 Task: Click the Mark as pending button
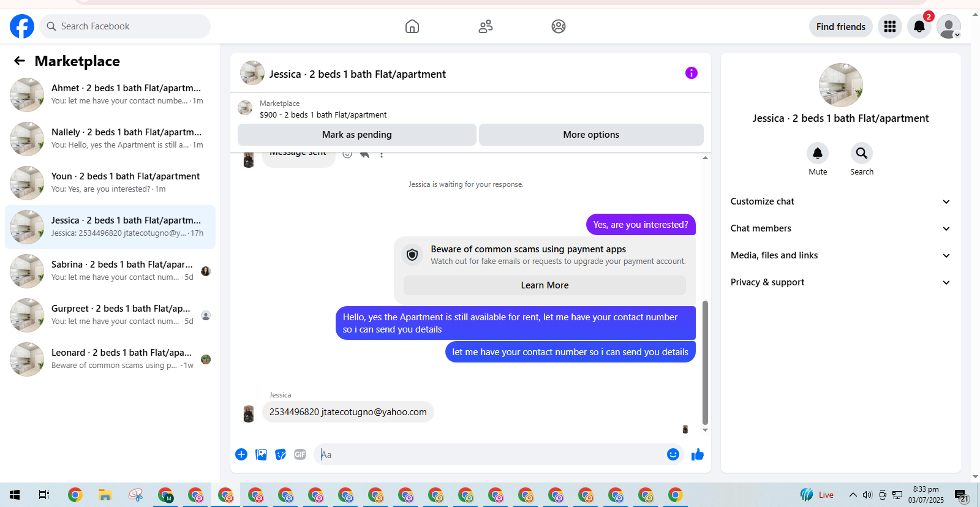(357, 135)
